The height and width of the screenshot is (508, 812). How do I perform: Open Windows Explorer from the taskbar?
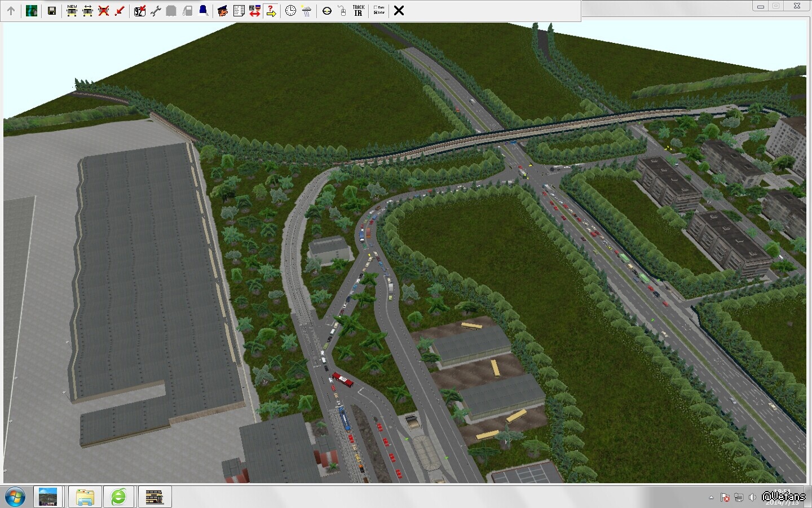[85, 497]
